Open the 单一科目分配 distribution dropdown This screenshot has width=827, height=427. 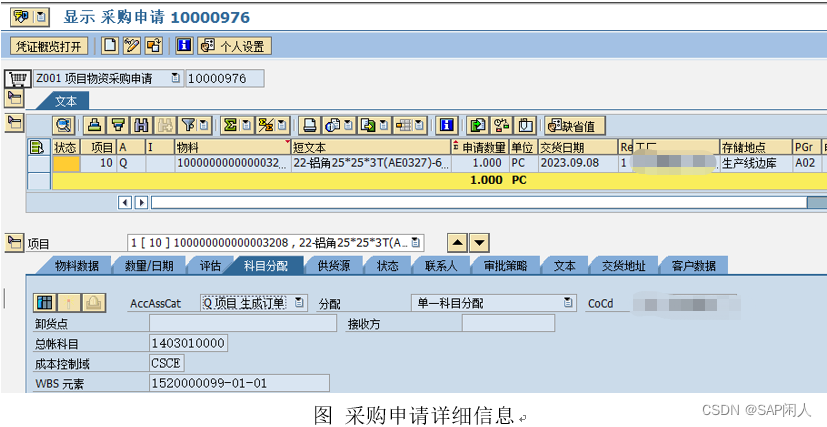tap(567, 303)
